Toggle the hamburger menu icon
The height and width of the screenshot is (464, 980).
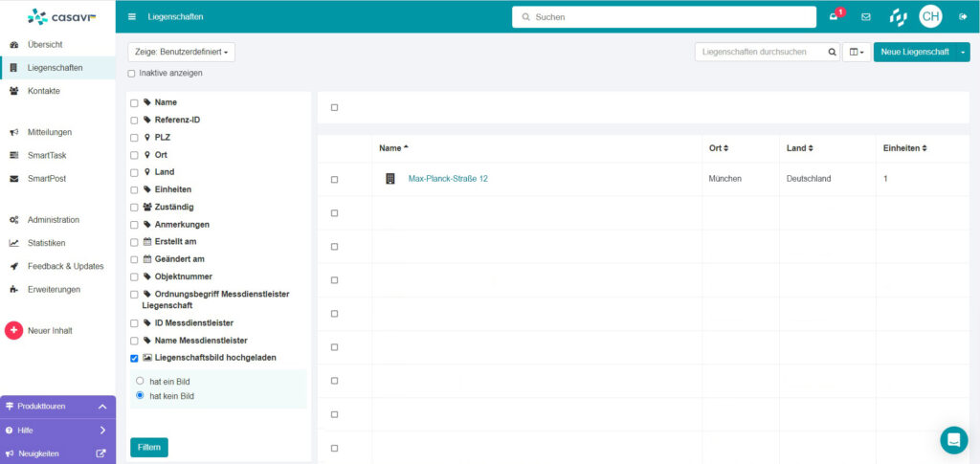coord(132,17)
